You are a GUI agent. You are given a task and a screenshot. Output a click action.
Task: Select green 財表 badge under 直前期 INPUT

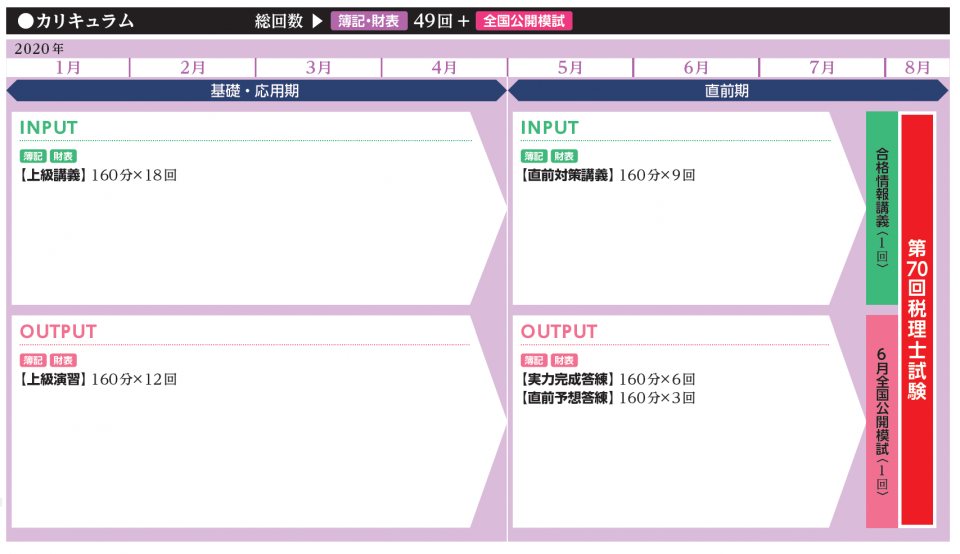point(564,156)
